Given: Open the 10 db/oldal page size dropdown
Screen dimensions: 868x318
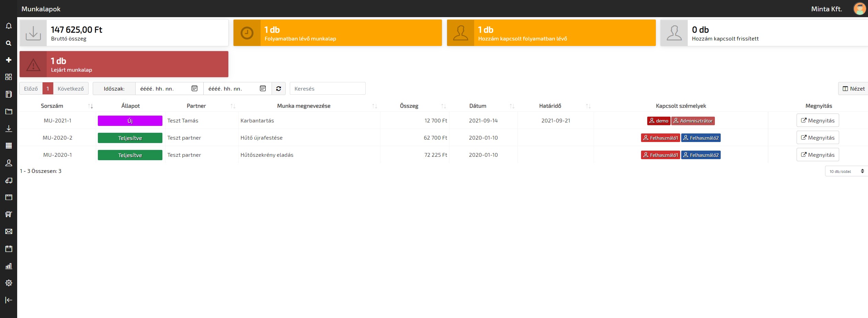Looking at the screenshot, I should pyautogui.click(x=846, y=171).
